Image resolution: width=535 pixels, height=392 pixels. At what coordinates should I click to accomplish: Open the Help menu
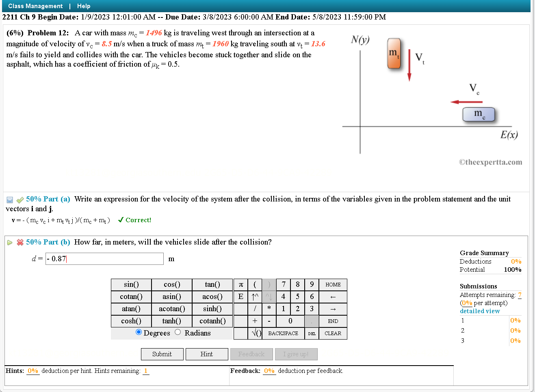pos(84,6)
